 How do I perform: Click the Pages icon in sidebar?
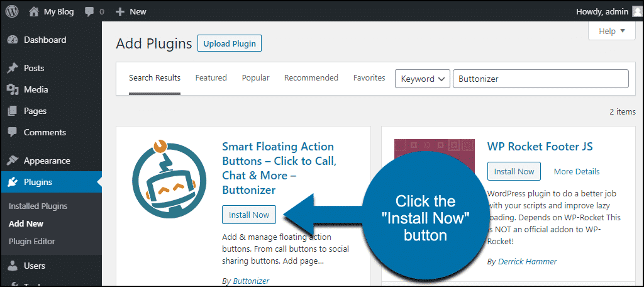tap(13, 111)
